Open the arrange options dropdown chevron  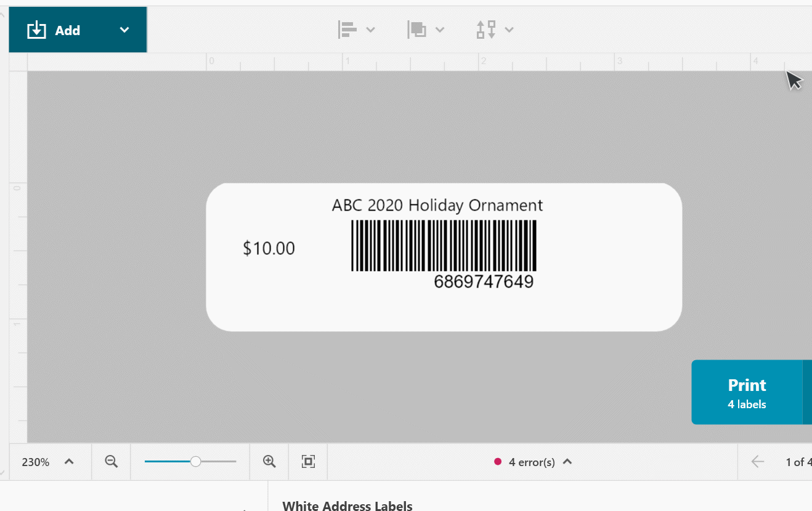[440, 29]
